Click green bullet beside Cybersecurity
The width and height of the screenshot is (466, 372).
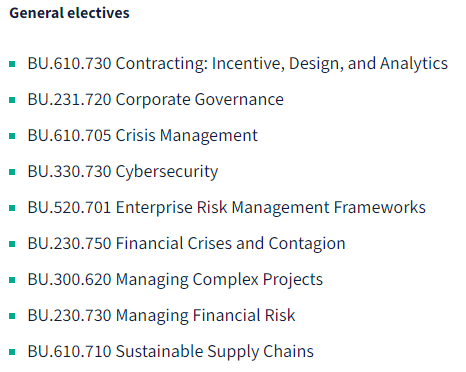[12, 172]
